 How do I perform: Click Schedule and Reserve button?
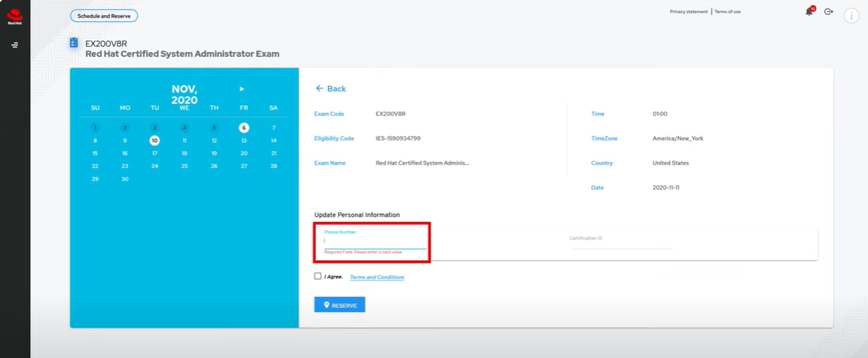104,16
